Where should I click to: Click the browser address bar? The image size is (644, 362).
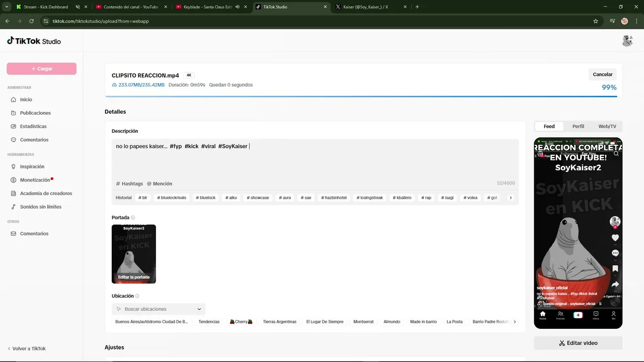(317, 21)
